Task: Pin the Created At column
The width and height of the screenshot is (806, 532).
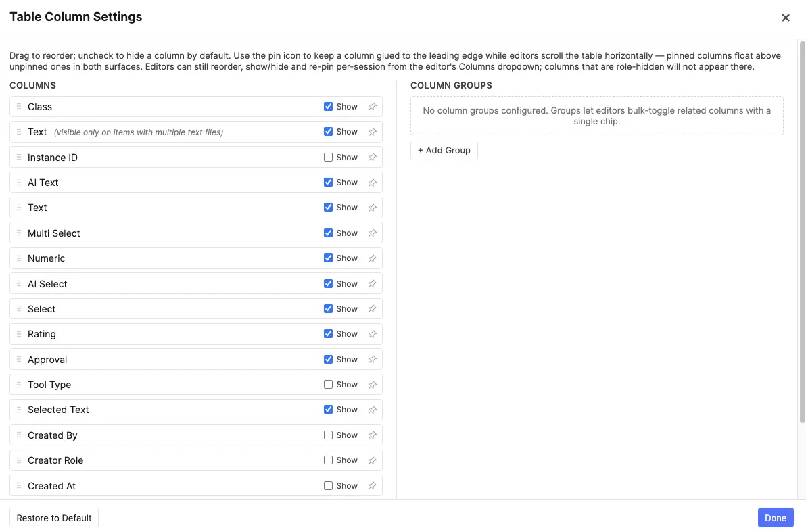Action: click(372, 486)
